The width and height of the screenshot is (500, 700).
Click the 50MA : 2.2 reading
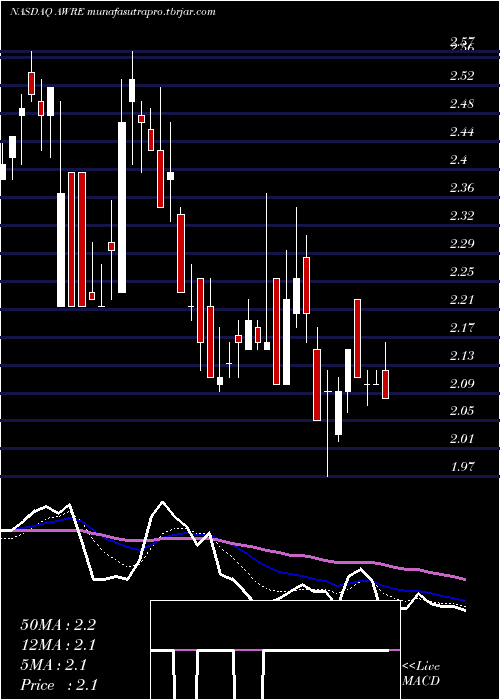[x=58, y=625]
